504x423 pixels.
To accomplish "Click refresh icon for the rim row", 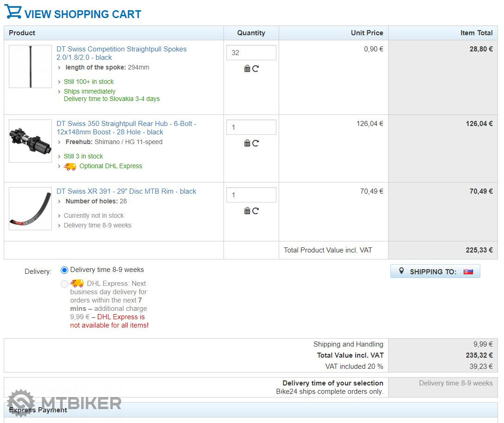I will pos(255,211).
